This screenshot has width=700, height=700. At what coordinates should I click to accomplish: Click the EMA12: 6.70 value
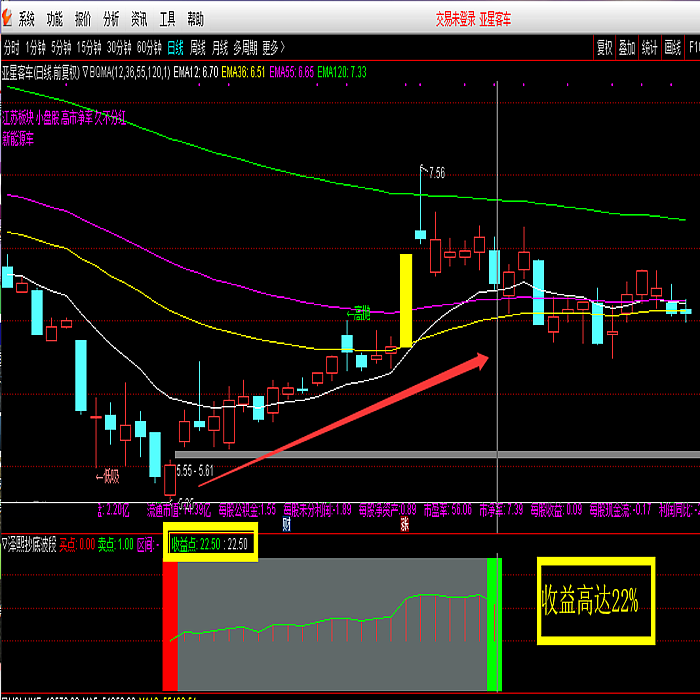(196, 72)
